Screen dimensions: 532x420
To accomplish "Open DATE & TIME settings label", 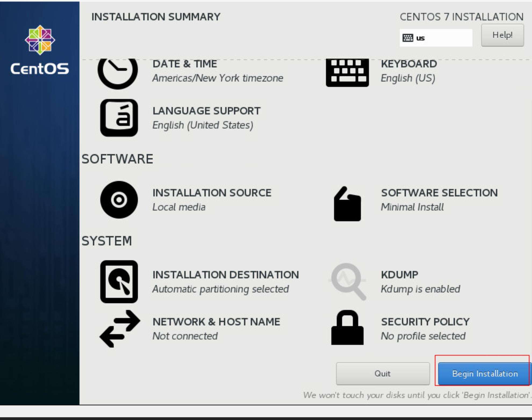I will tap(185, 64).
